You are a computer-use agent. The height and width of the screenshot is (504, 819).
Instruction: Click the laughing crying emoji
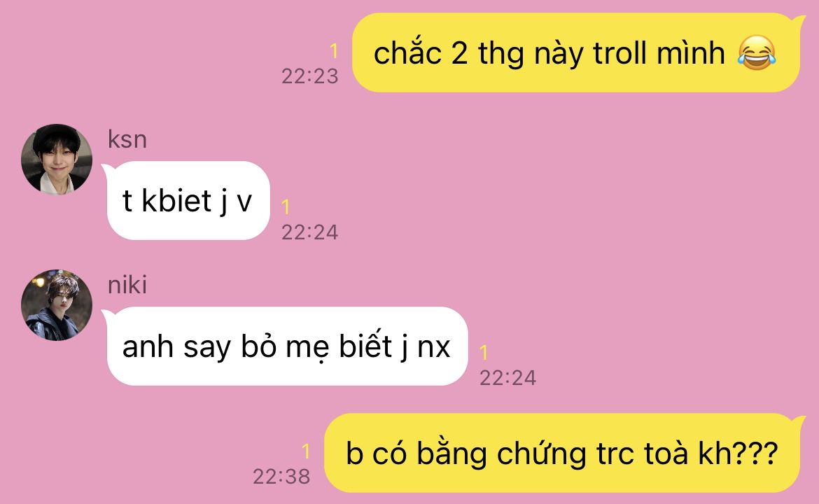(x=757, y=52)
